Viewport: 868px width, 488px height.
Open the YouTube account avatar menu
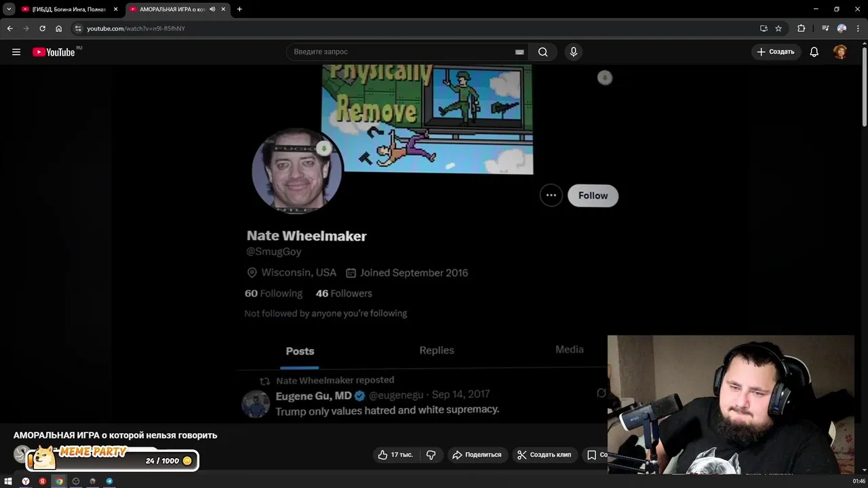(840, 52)
